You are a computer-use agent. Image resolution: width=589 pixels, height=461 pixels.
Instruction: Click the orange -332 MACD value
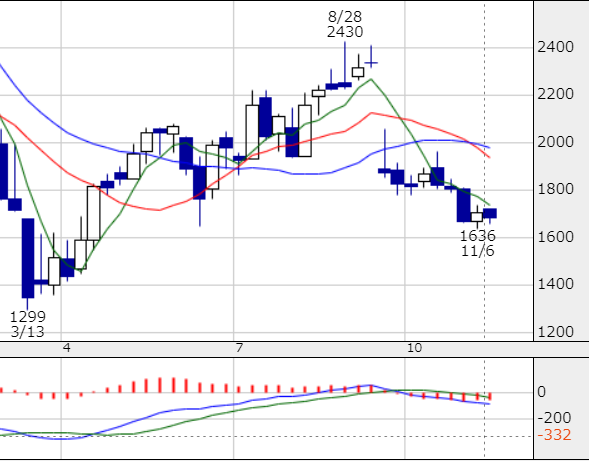[554, 435]
